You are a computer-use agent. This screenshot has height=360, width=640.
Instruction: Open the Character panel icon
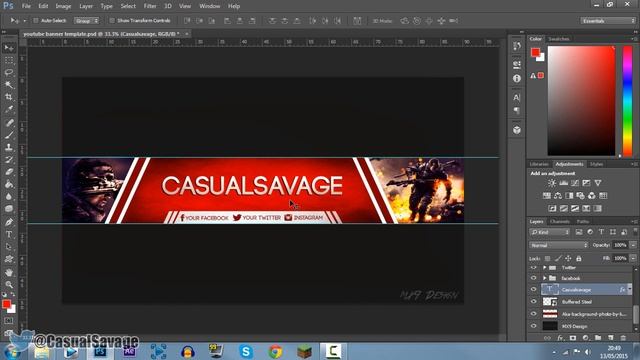[x=517, y=98]
